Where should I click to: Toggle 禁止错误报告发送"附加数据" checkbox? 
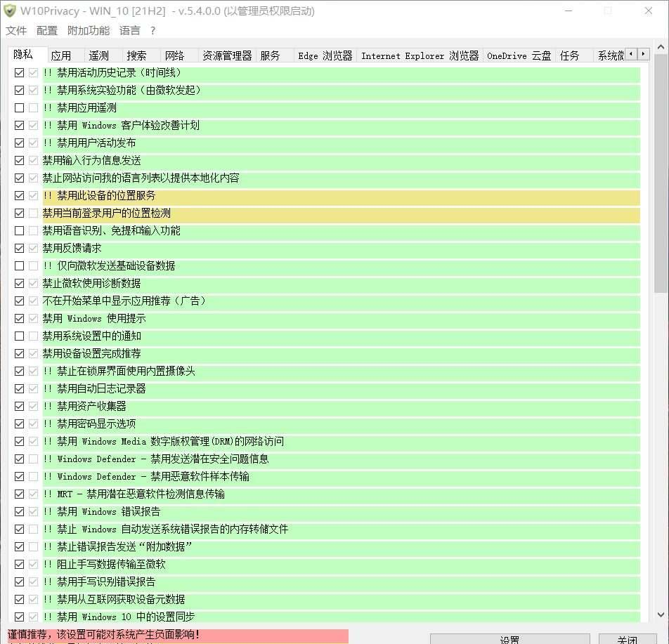coord(19,547)
